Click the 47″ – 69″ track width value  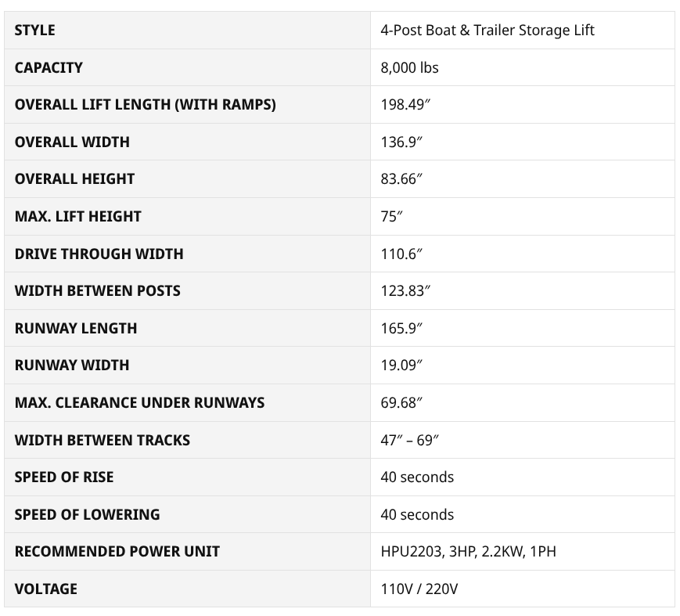tap(409, 440)
